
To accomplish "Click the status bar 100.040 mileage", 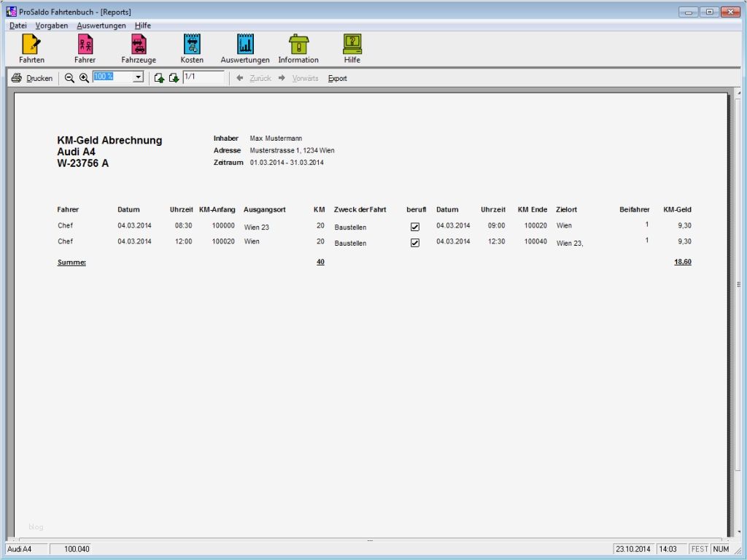I will (x=77, y=549).
